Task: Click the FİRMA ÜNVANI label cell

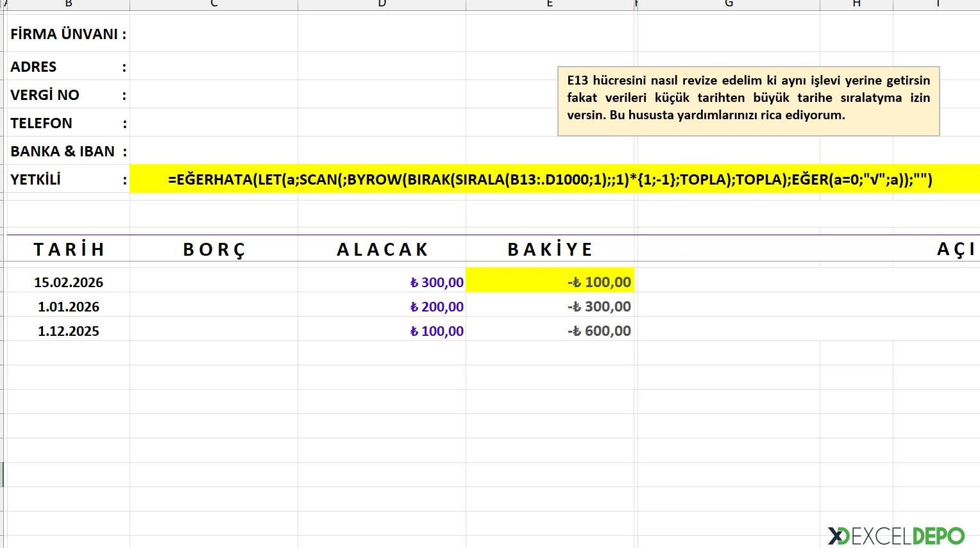Action: 67,34
